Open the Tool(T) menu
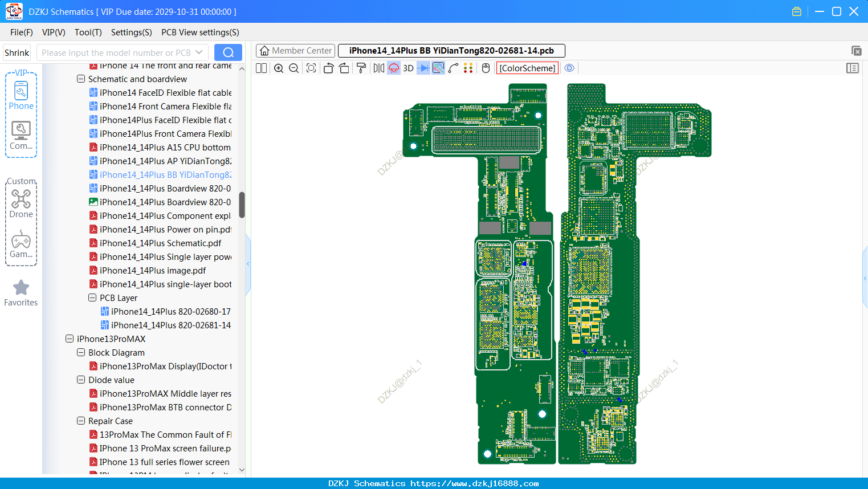This screenshot has width=868, height=489. tap(88, 32)
